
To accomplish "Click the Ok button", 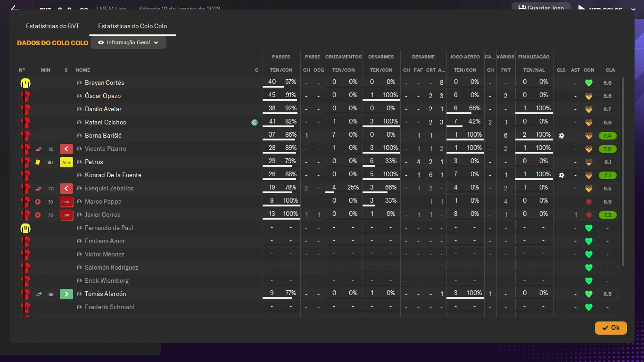I will (611, 328).
